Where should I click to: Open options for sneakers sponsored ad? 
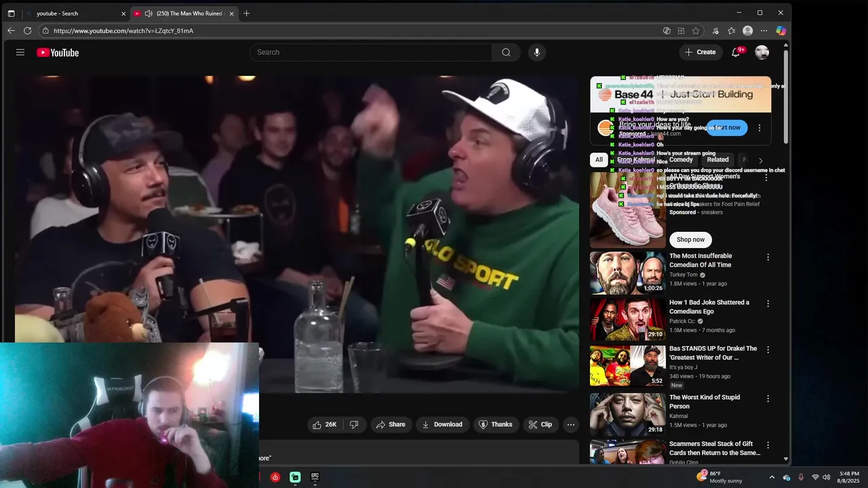(766, 178)
